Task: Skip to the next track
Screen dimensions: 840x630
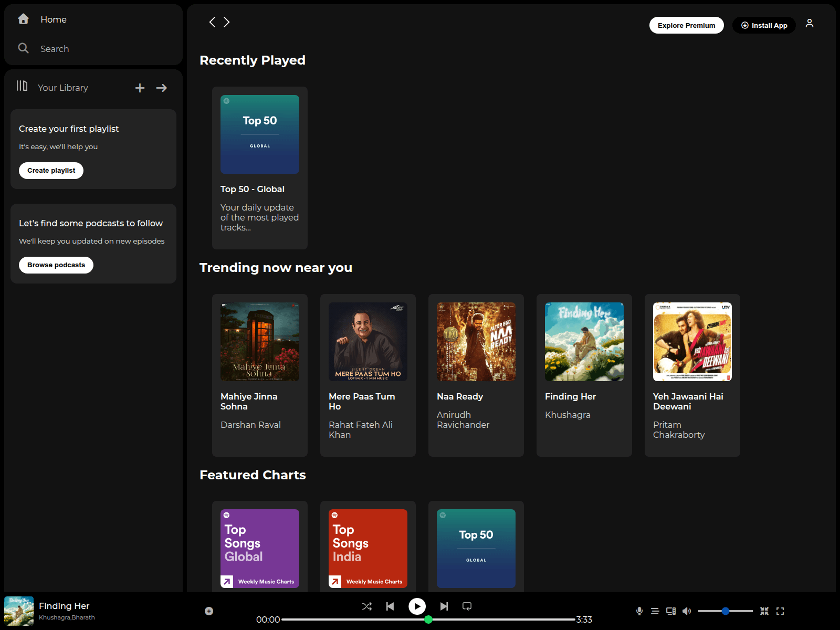Action: coord(444,606)
